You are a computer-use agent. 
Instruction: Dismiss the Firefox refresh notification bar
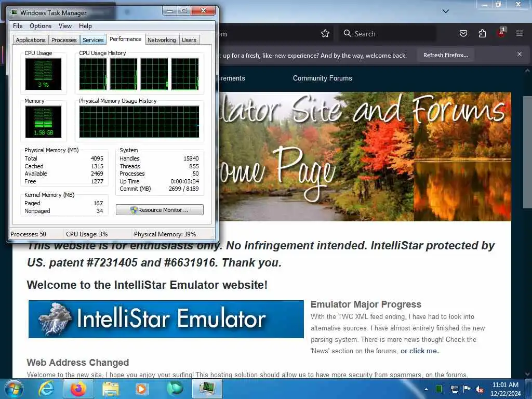point(520,54)
